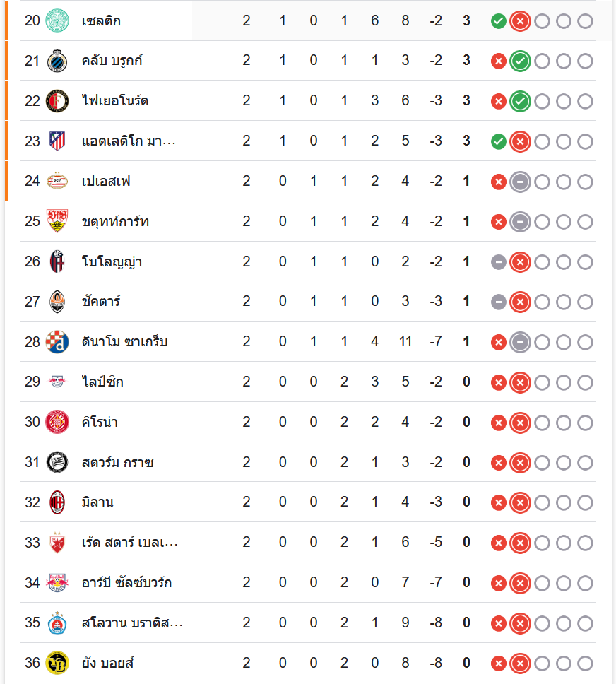The width and height of the screenshot is (616, 684).
Task: Click the คิโรน่า team name
Action: point(100,423)
